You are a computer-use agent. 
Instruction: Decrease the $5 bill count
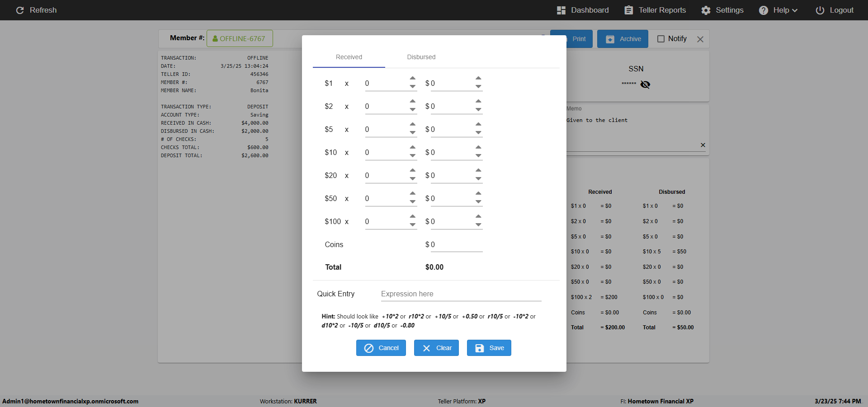413,132
